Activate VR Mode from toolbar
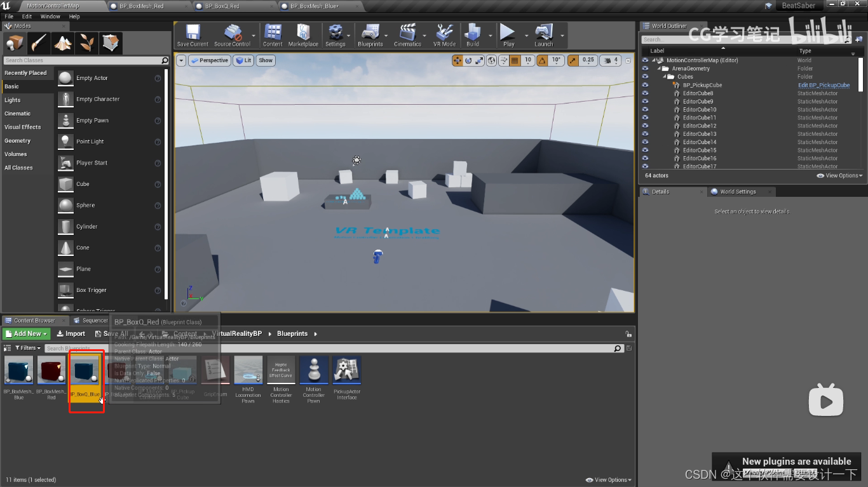This screenshot has width=868, height=487. click(445, 36)
